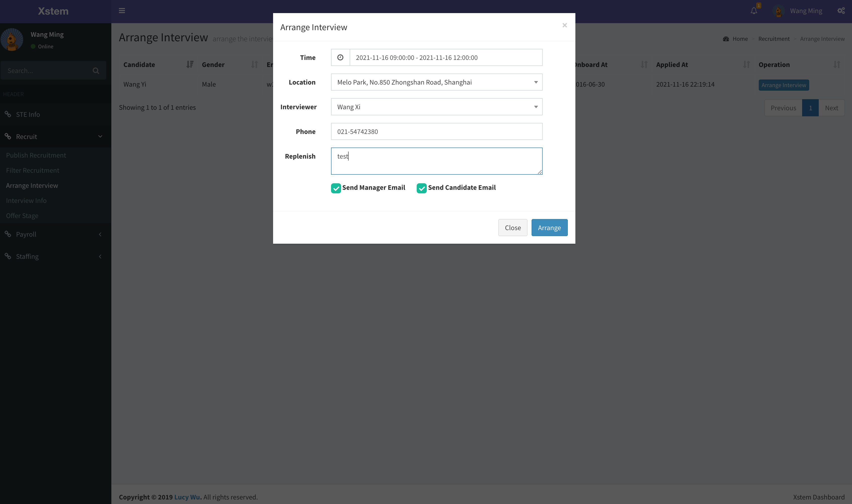
Task: Click the Close button in dialog
Action: (x=512, y=228)
